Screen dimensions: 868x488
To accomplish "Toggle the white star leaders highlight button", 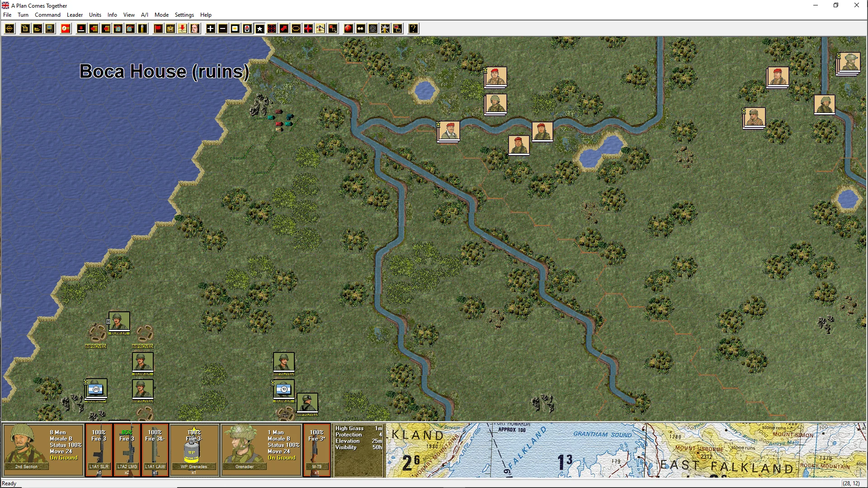I will coord(259,29).
